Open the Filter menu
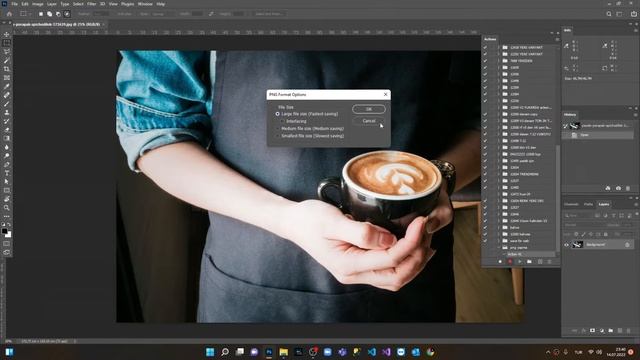Viewport: 640px width, 360px height. pyautogui.click(x=92, y=4)
